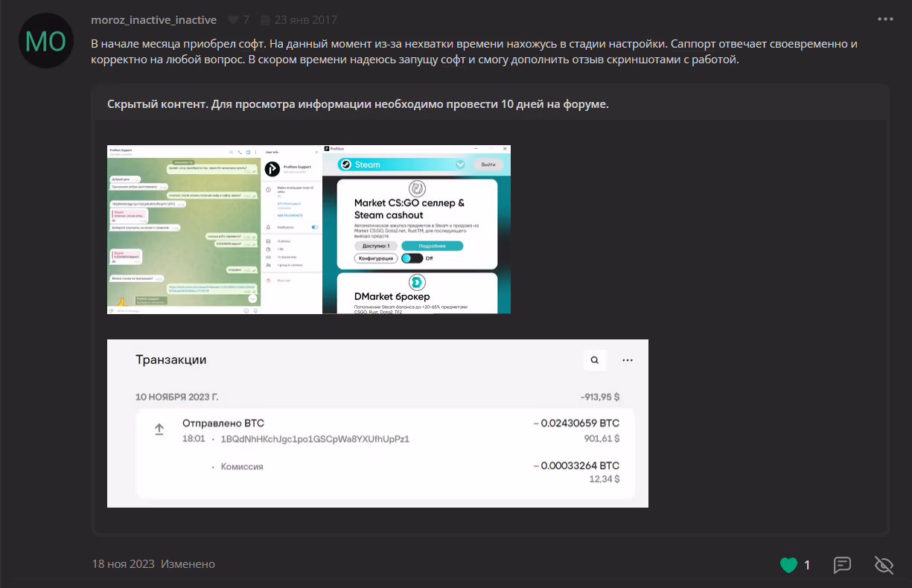Click the green heart like icon
This screenshot has width=912, height=588.
click(788, 565)
